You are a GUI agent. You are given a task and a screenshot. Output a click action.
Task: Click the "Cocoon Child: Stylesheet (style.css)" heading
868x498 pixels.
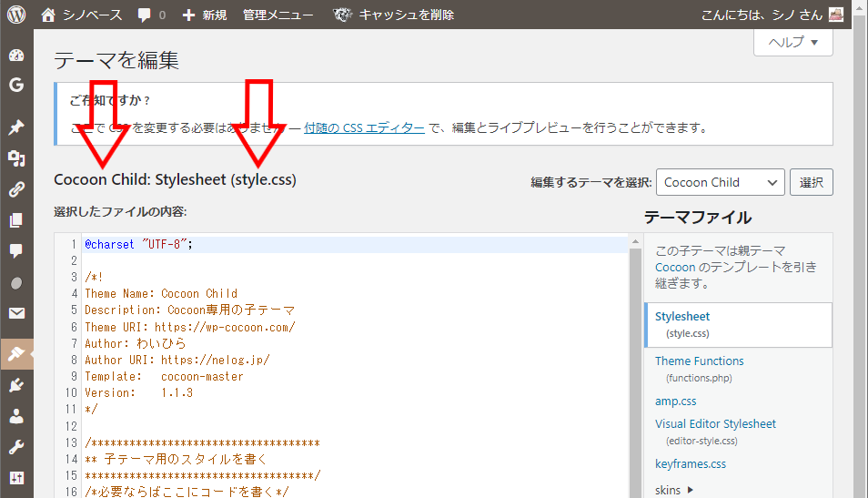point(175,180)
